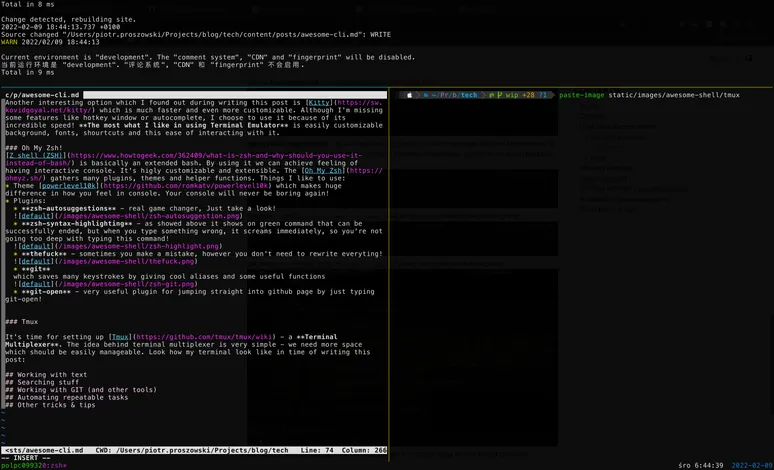Select tmux window 0:zsh in status bar
Viewport: 774px width, 470px height.
55,465
